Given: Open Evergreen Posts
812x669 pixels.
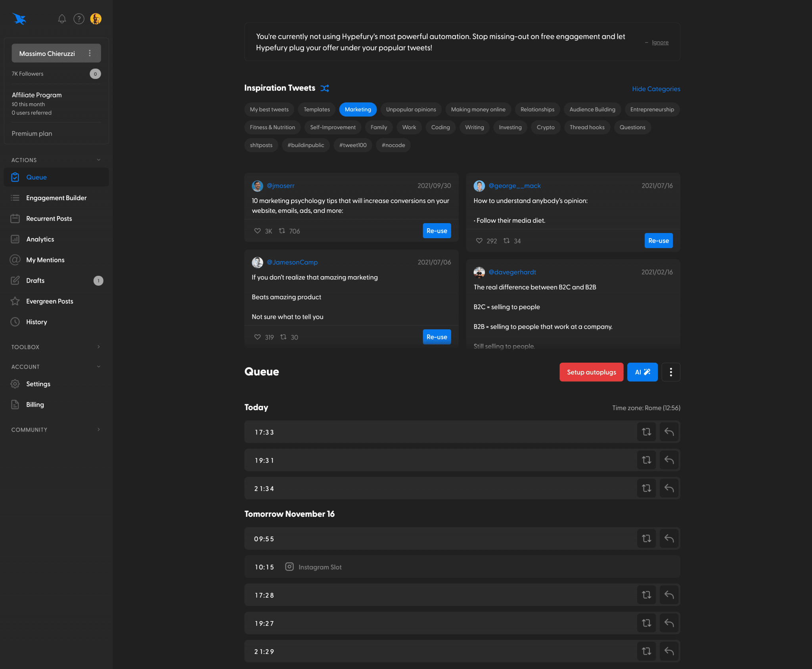Looking at the screenshot, I should pyautogui.click(x=56, y=301).
